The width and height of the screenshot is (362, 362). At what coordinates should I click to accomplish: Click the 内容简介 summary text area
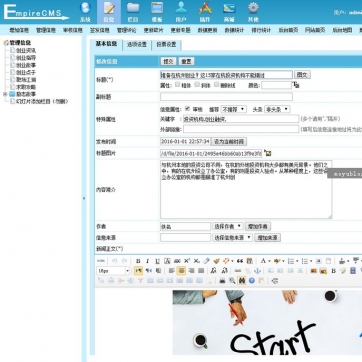246,189
